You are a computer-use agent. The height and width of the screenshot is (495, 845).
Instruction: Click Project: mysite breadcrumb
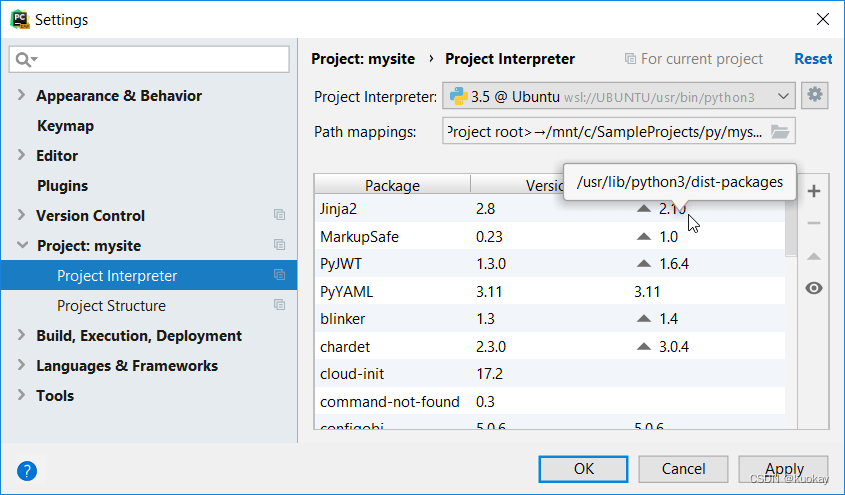click(363, 59)
